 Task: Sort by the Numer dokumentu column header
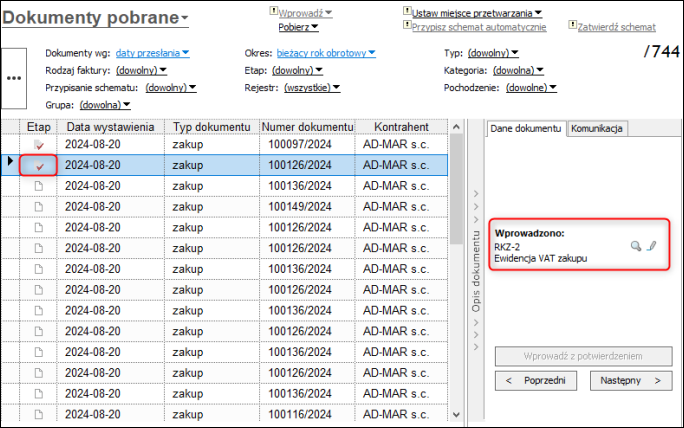(307, 127)
